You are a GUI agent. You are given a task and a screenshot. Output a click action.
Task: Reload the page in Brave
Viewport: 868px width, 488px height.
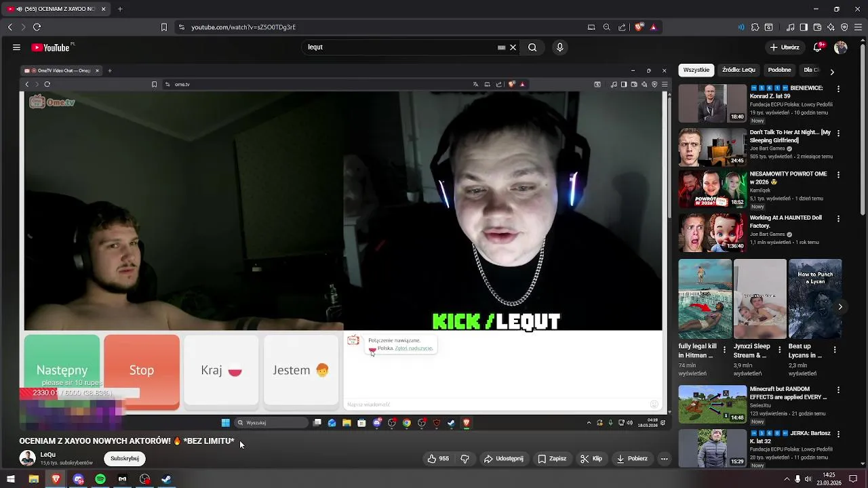tap(37, 27)
